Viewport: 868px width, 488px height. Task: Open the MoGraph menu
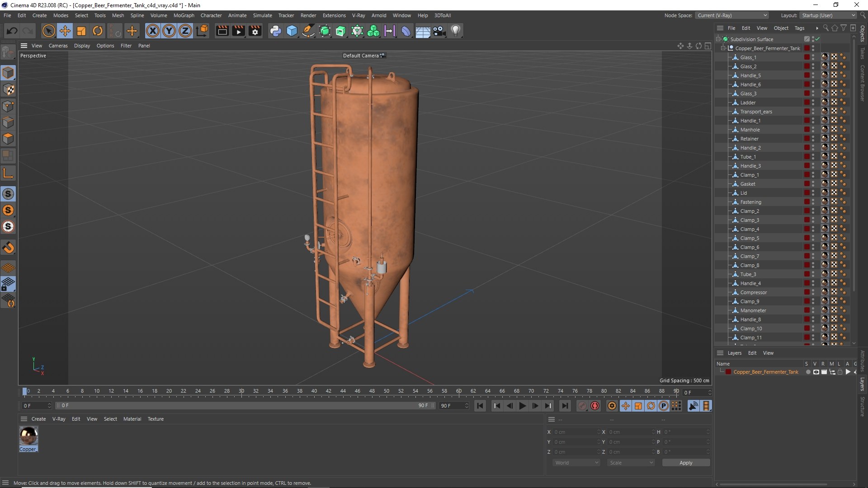184,15
